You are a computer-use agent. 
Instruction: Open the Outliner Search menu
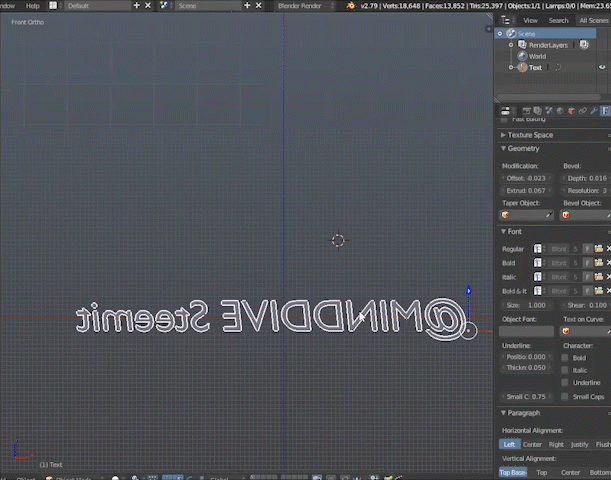coord(558,21)
